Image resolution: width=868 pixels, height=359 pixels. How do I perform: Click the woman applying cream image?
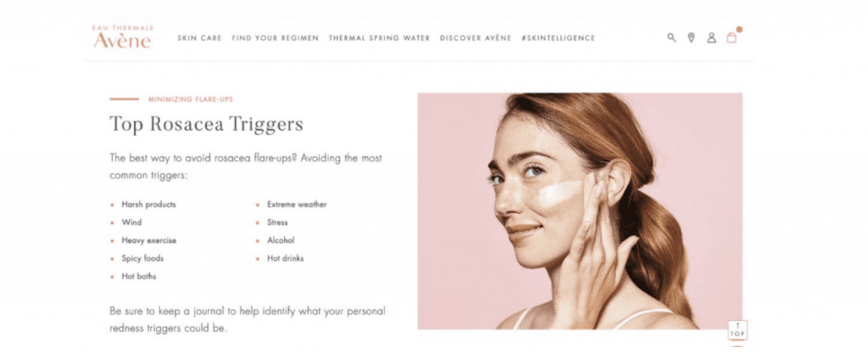point(580,211)
